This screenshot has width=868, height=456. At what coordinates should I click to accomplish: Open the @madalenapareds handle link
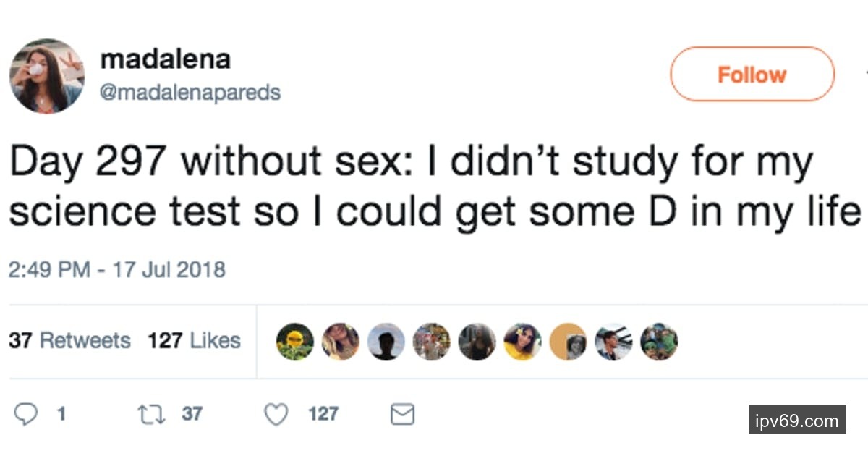pyautogui.click(x=190, y=93)
